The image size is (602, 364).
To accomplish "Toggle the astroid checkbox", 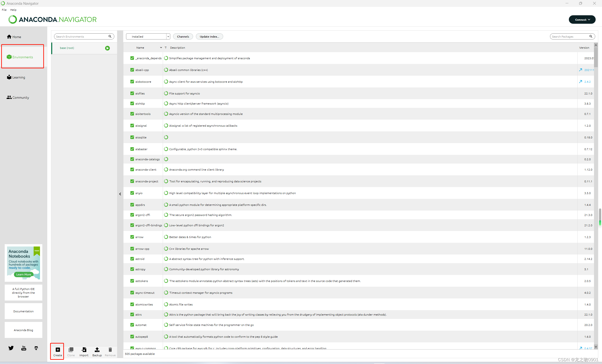I will coord(132,259).
